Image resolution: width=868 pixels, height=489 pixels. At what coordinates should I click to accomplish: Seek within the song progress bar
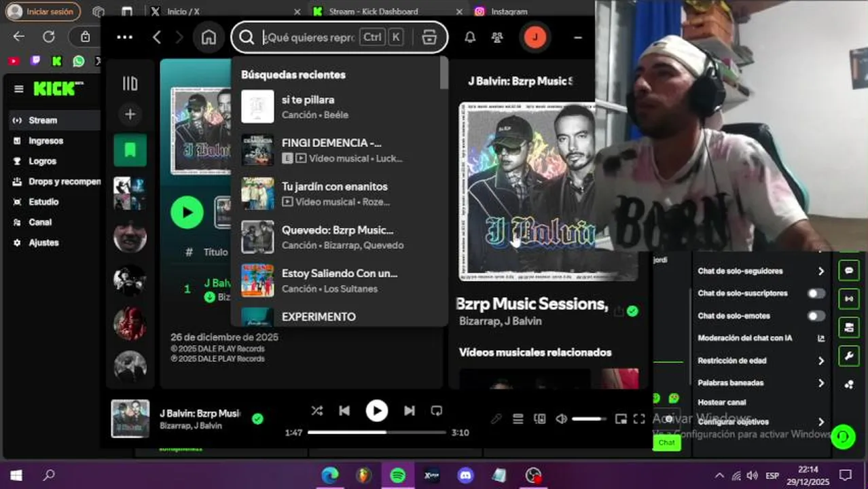tap(377, 433)
